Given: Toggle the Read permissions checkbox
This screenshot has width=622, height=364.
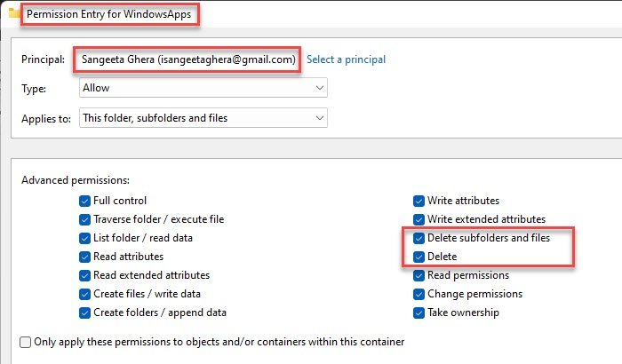Looking at the screenshot, I should pos(419,275).
